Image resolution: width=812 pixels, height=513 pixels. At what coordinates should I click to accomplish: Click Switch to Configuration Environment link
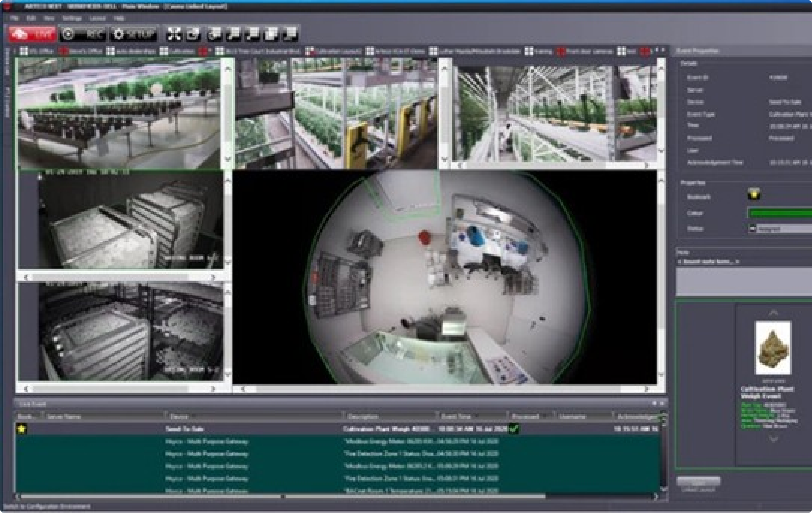[47, 506]
